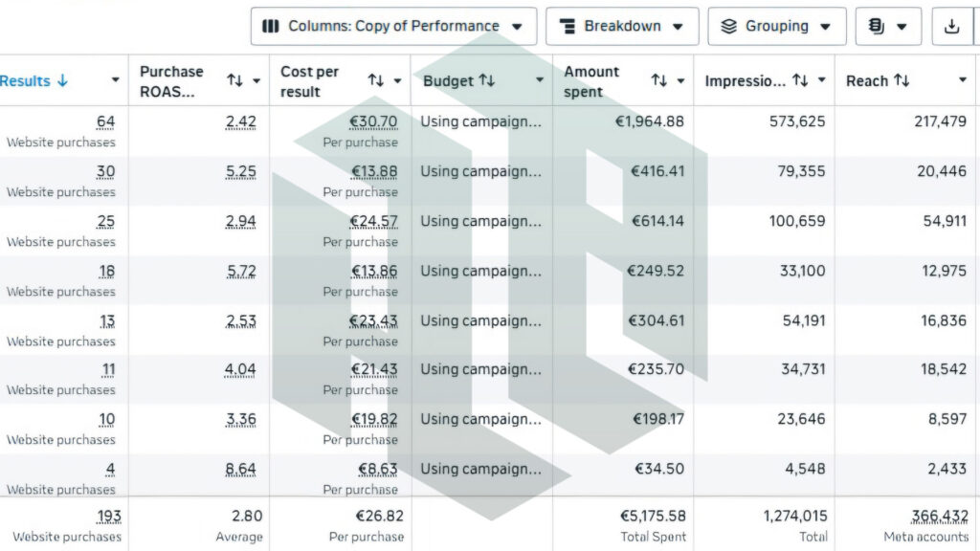The height and width of the screenshot is (551, 980).
Task: Click the 5.25 Purchase ROAS value
Action: point(241,171)
